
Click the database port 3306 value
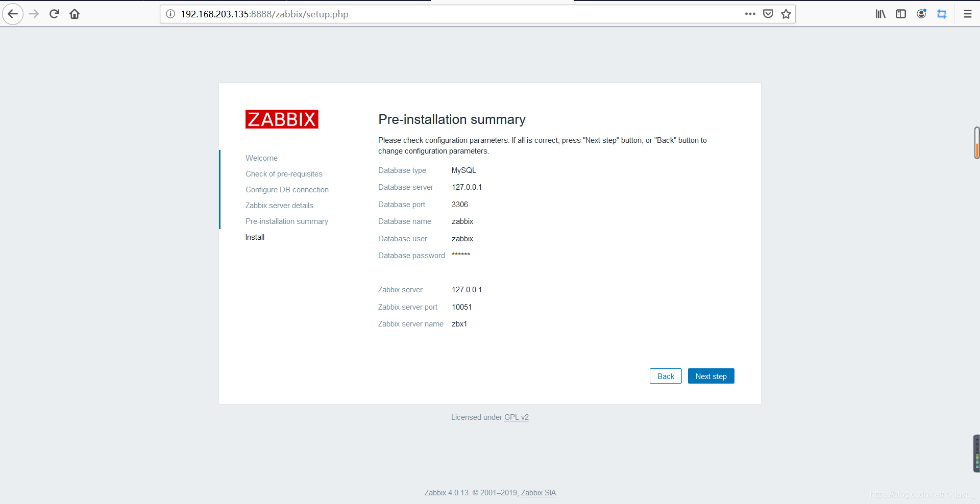(460, 205)
